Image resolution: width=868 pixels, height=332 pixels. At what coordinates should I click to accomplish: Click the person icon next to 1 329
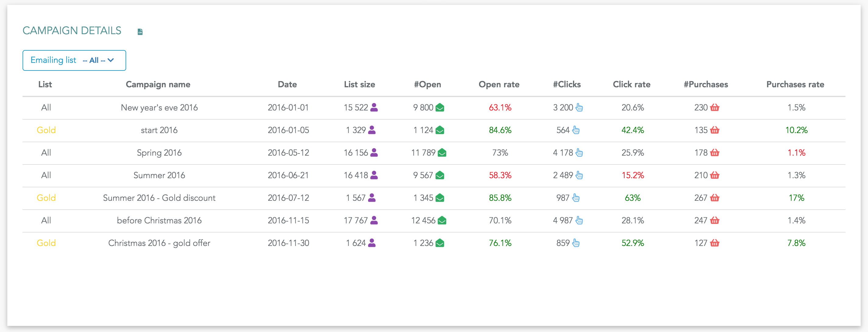click(372, 130)
